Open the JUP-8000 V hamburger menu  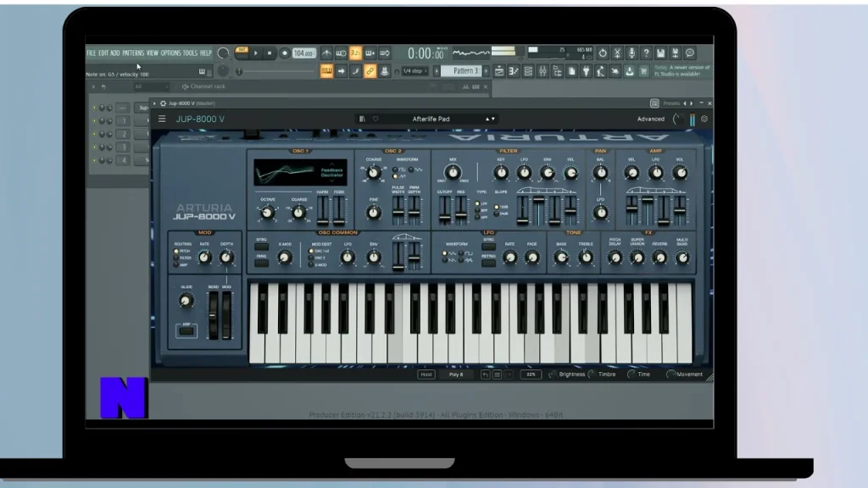click(162, 119)
